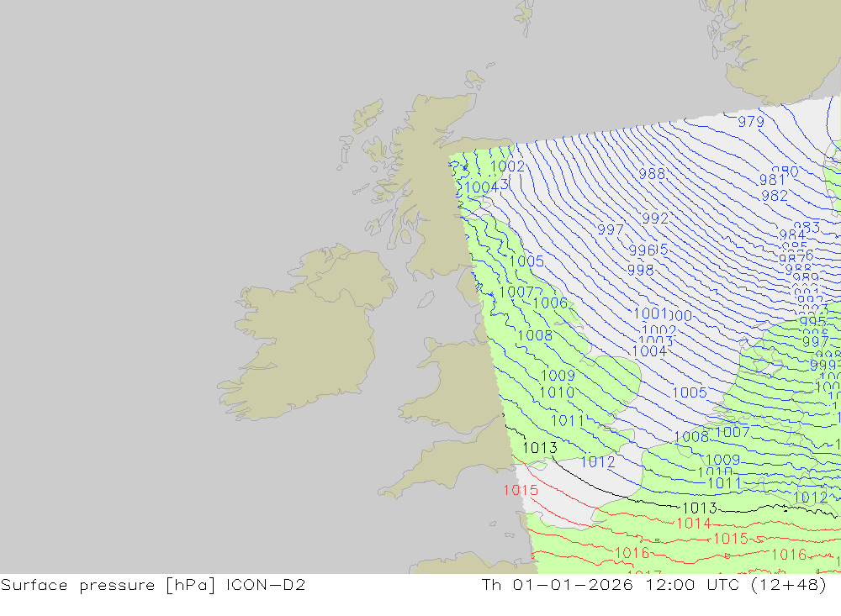Select the red "1015" label off southwest England
Screen dimensions: 841x616
pyautogui.click(x=521, y=490)
